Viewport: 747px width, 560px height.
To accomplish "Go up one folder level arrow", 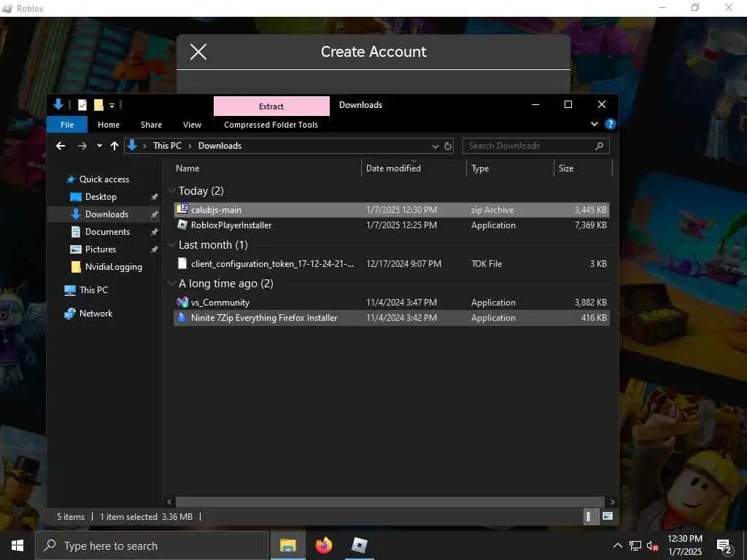I will click(x=115, y=146).
